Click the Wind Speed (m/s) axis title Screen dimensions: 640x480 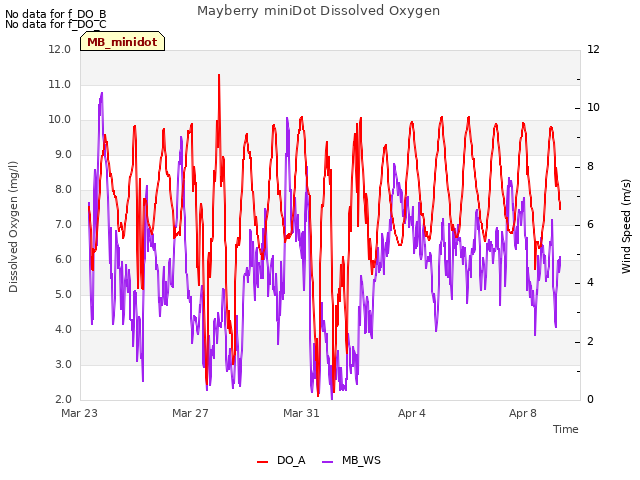[x=626, y=227]
